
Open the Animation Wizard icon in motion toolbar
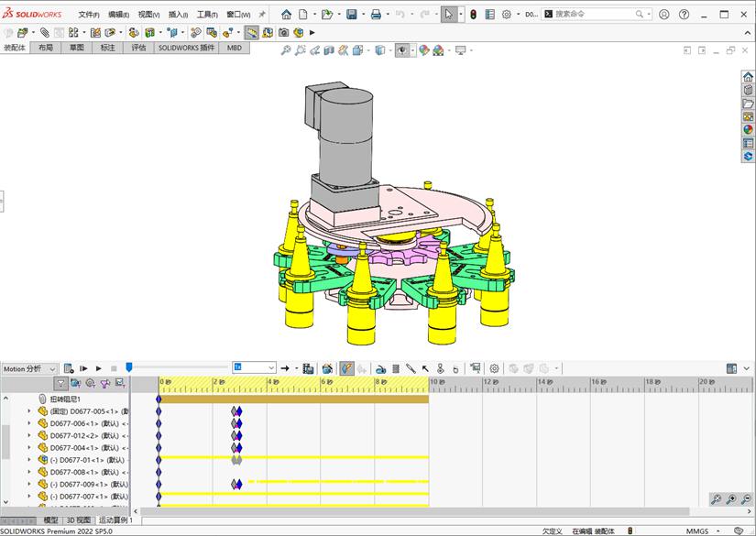(327, 368)
